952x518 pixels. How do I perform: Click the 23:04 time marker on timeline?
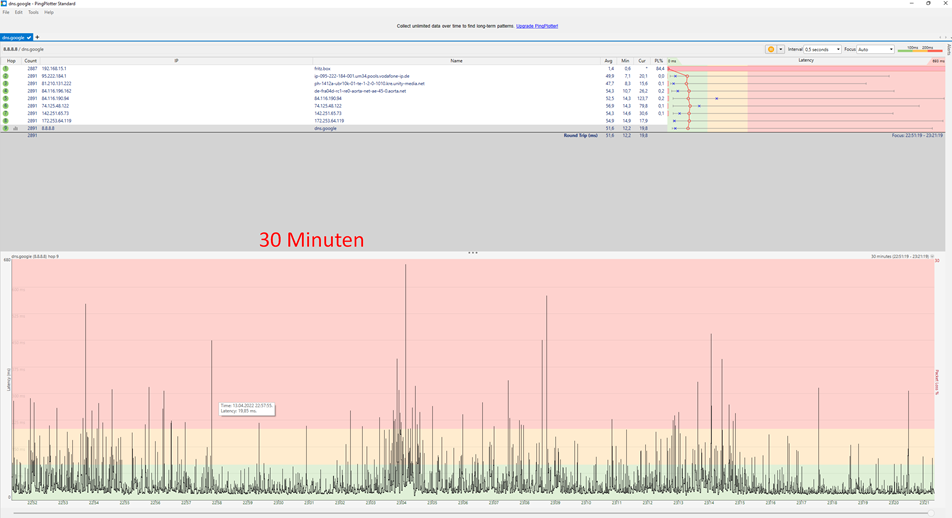401,503
